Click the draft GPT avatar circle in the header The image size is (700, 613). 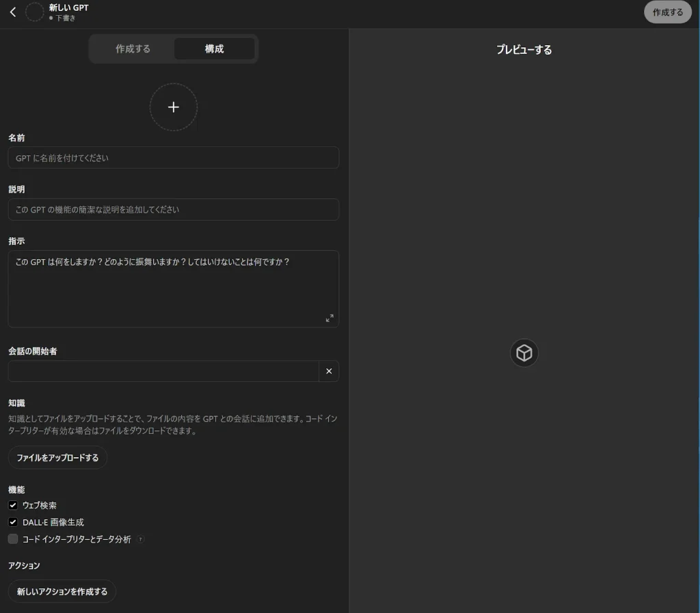[x=35, y=12]
